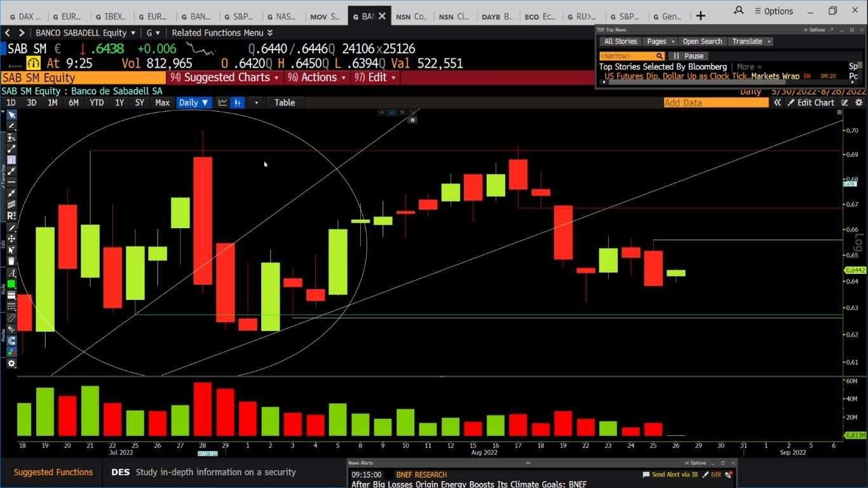Open the green color style swatch

[x=11, y=284]
